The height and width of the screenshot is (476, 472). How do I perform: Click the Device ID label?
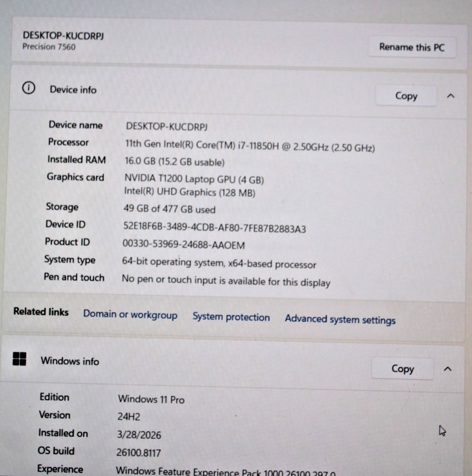coord(65,224)
